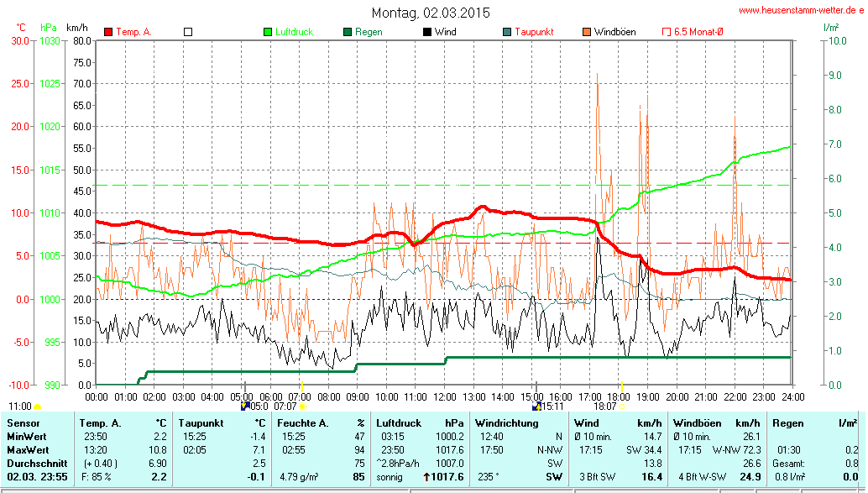
Task: Open the heusenstamm-wetter.de website link
Action: [x=801, y=11]
